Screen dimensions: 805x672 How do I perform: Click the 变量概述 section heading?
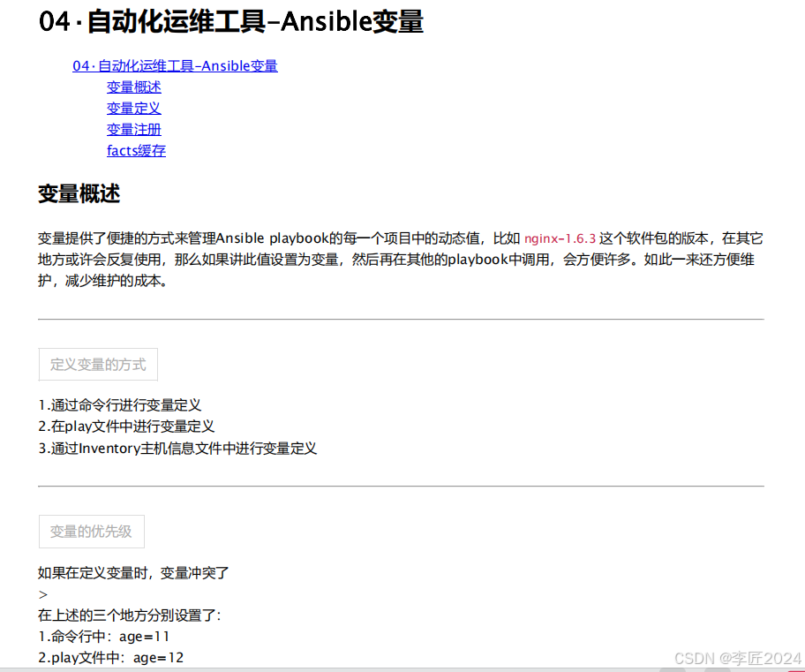[79, 193]
